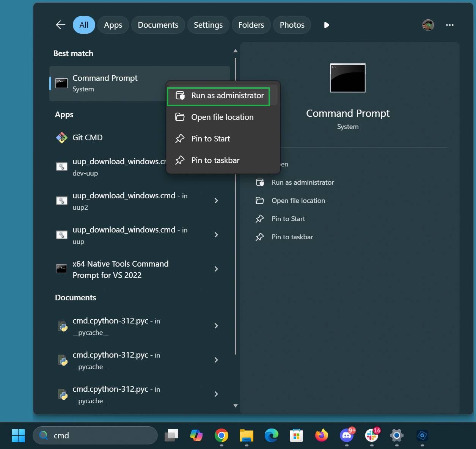476x449 pixels.
Task: Open the three-dot more options menu
Action: 450,25
